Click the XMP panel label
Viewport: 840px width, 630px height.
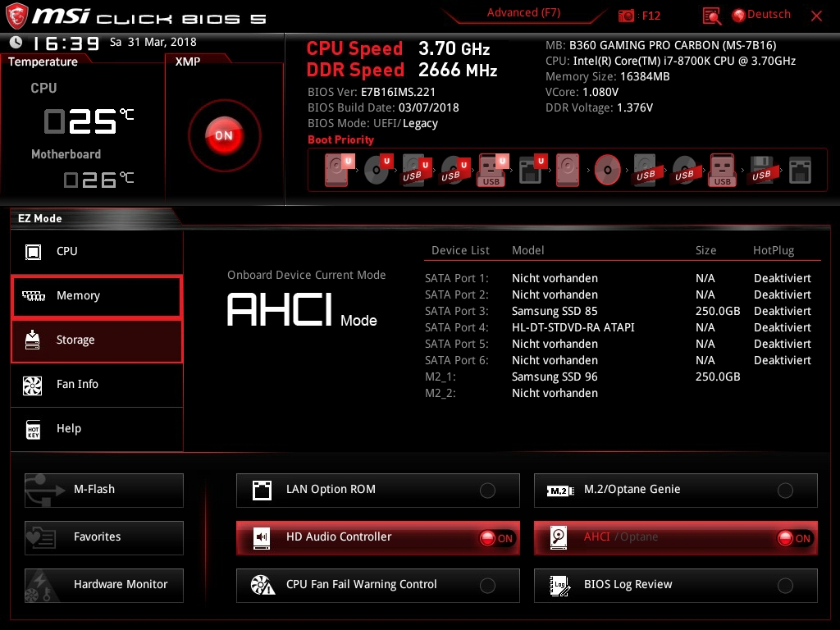pyautogui.click(x=188, y=62)
